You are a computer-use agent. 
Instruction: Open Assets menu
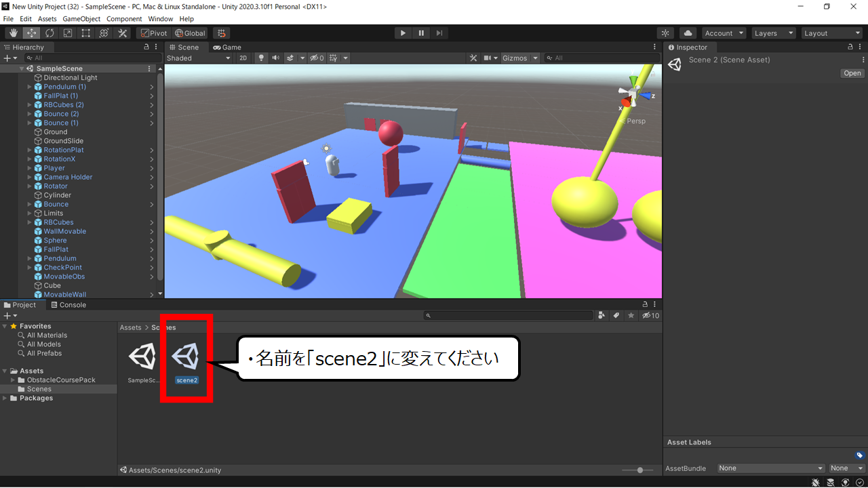[x=47, y=19]
